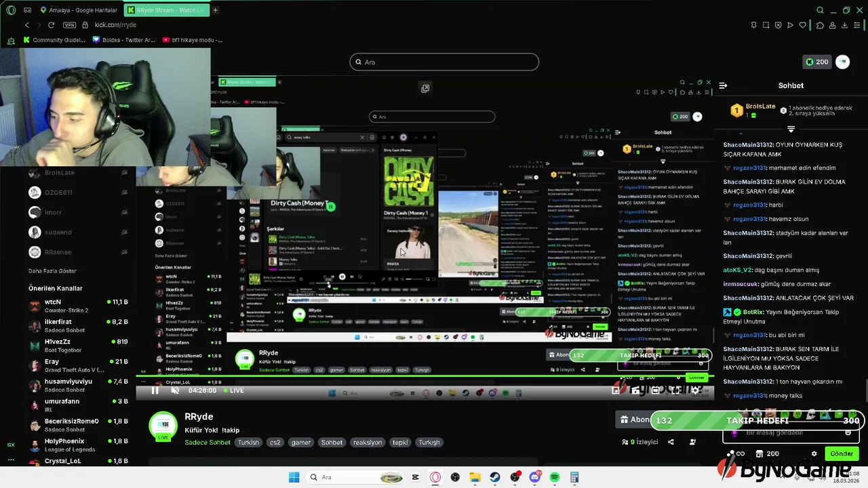Click the pinboard pin icon
Viewport: 868px width, 488px height.
pos(753,25)
